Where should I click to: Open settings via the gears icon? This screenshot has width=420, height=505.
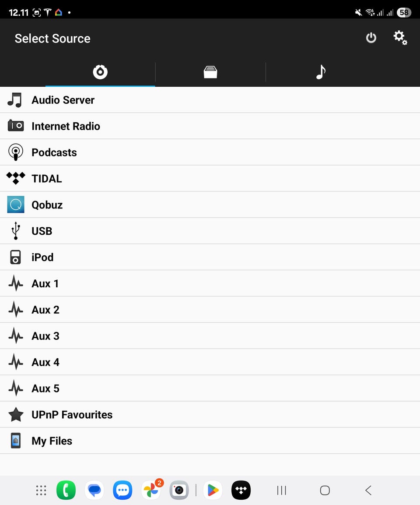coord(400,38)
